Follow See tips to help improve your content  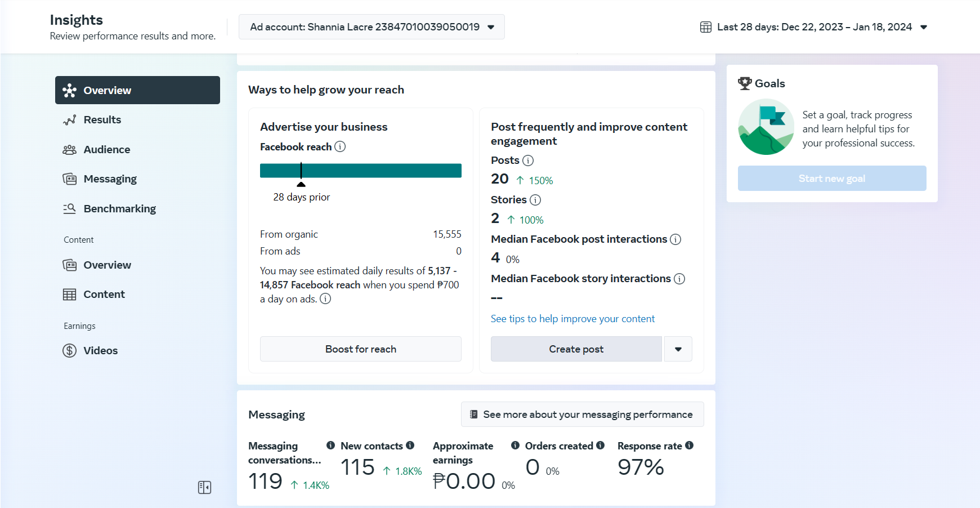(x=572, y=319)
